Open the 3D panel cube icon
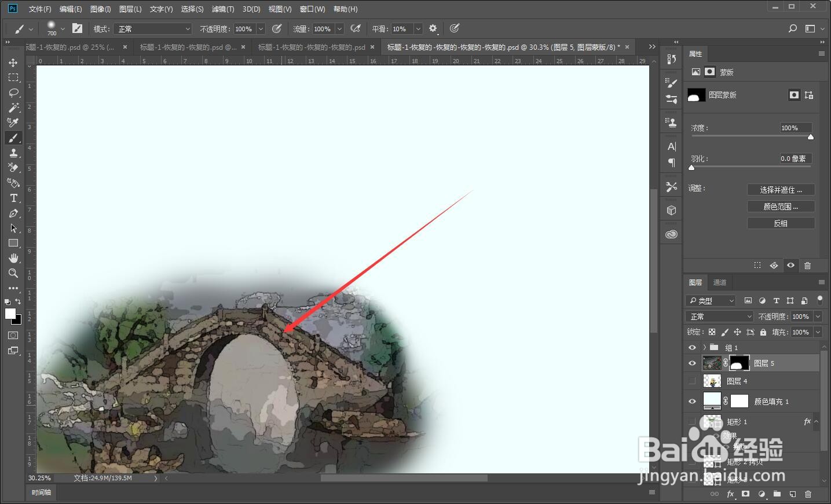The height and width of the screenshot is (504, 831). coord(672,211)
